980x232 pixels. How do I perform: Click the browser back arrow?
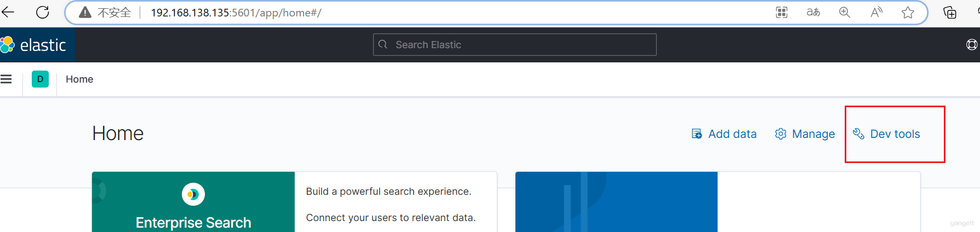click(x=8, y=12)
